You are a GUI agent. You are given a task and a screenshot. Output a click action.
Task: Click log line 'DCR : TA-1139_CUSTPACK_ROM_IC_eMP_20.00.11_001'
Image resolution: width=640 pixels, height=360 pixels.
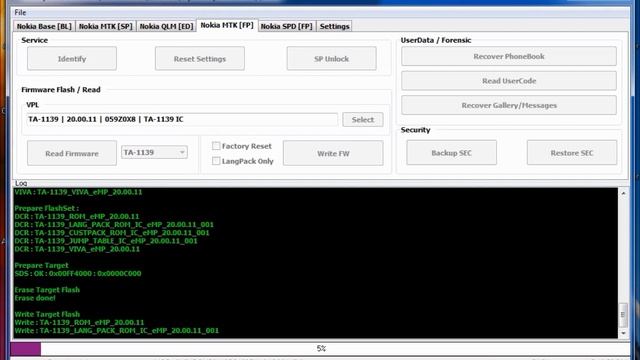[x=112, y=233]
